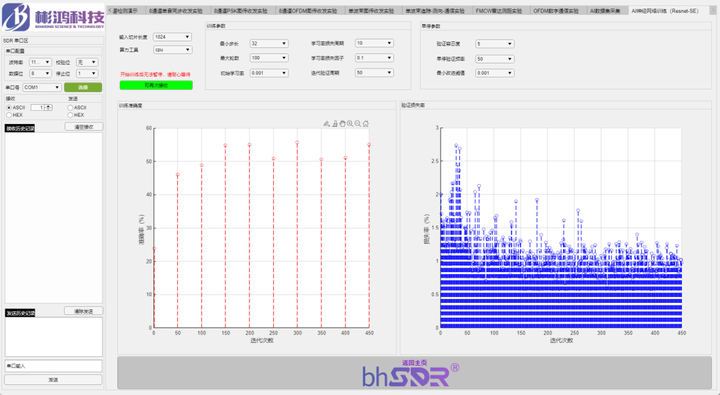Open the baud rate dropdown showing 11...
The image size is (720, 395).
tap(40, 62)
